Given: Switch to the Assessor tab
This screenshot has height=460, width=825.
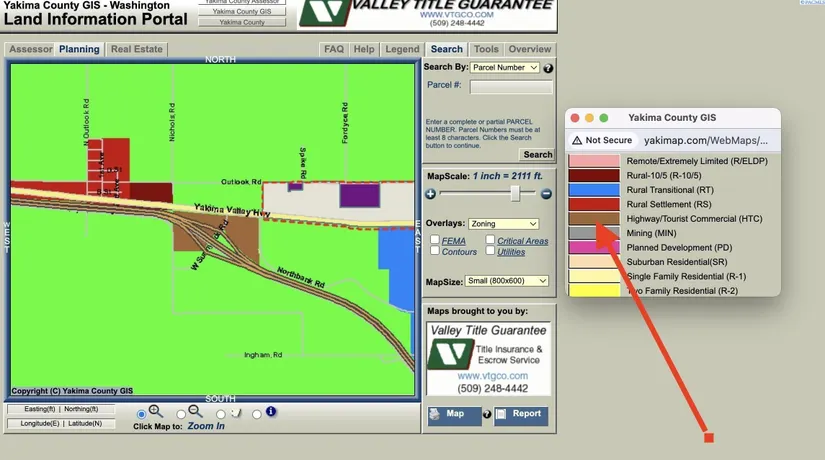Looking at the screenshot, I should (x=30, y=49).
